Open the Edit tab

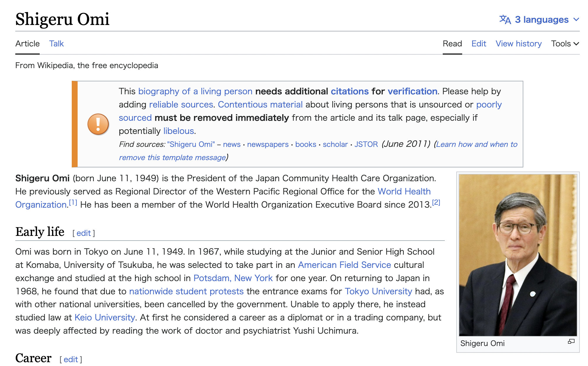tap(479, 44)
